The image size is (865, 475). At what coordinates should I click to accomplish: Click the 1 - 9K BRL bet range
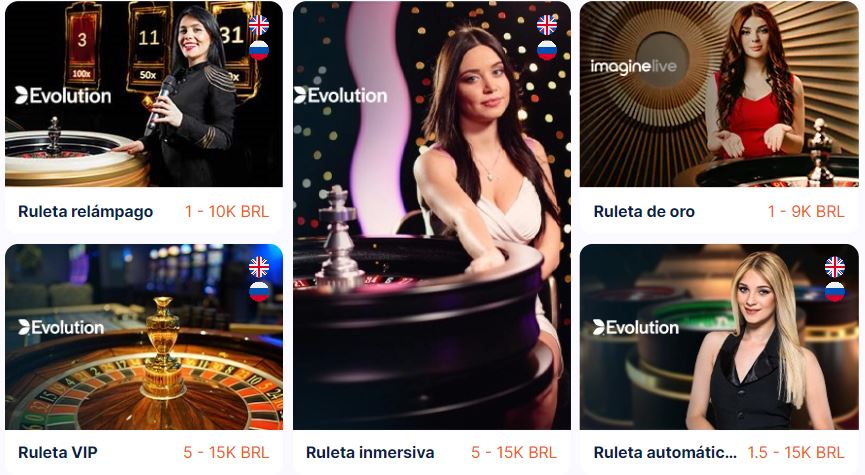tap(806, 211)
